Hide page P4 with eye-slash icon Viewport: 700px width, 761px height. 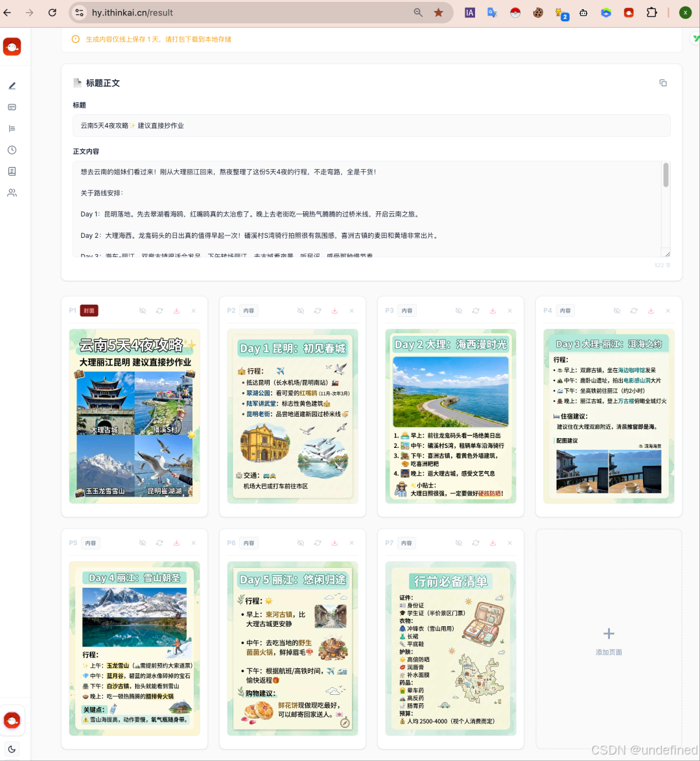tap(617, 310)
